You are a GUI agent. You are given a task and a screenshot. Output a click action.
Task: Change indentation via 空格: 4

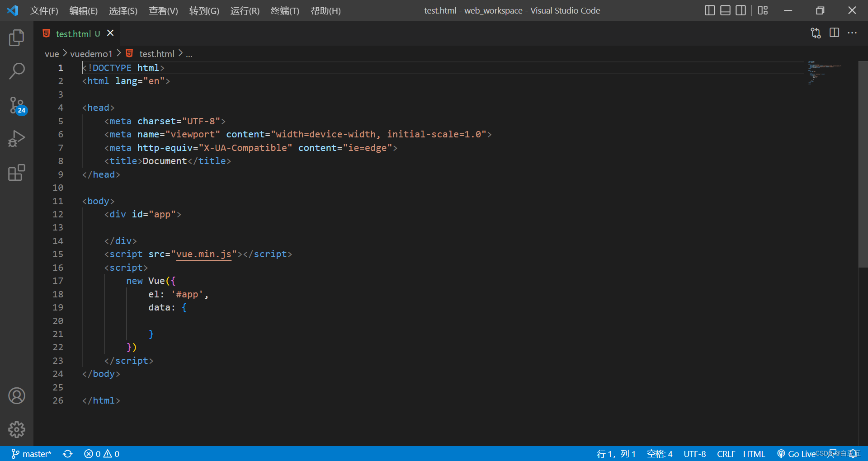point(660,454)
